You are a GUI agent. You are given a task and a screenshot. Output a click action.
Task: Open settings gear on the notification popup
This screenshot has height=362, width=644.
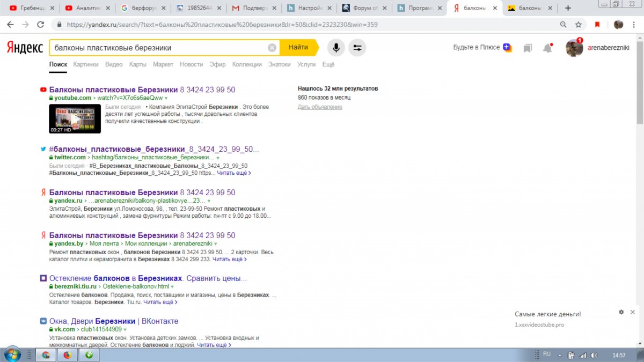pos(621,312)
